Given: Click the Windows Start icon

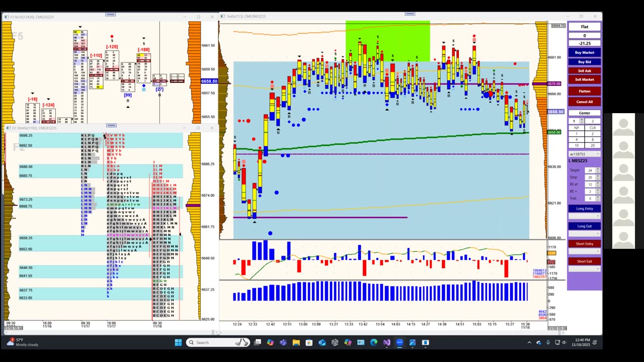Looking at the screenshot, I should coord(178,342).
